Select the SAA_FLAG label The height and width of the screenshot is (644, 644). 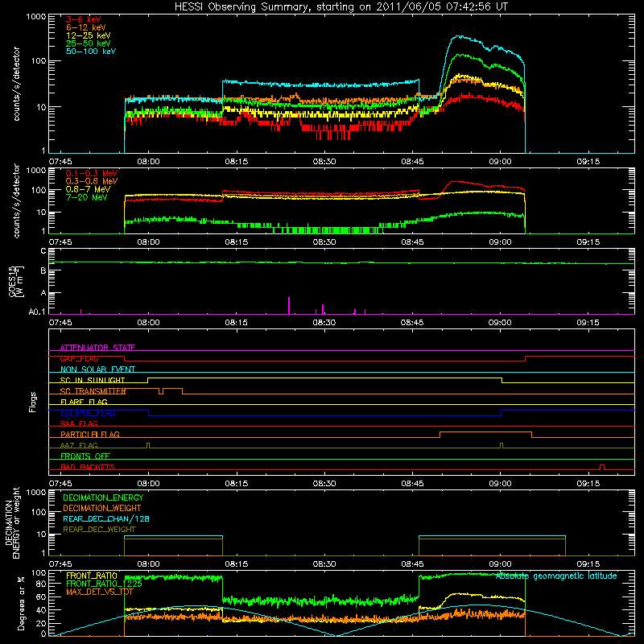[79, 423]
